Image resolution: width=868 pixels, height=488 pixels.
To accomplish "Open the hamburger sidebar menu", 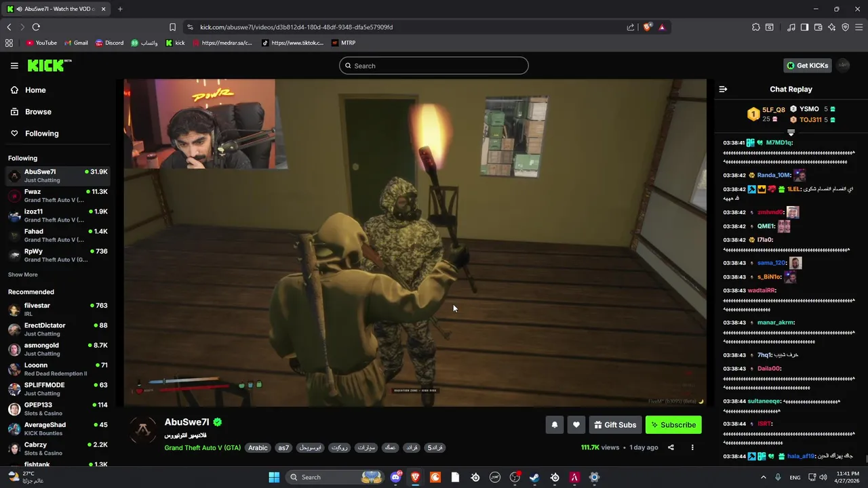I will pyautogui.click(x=14, y=66).
